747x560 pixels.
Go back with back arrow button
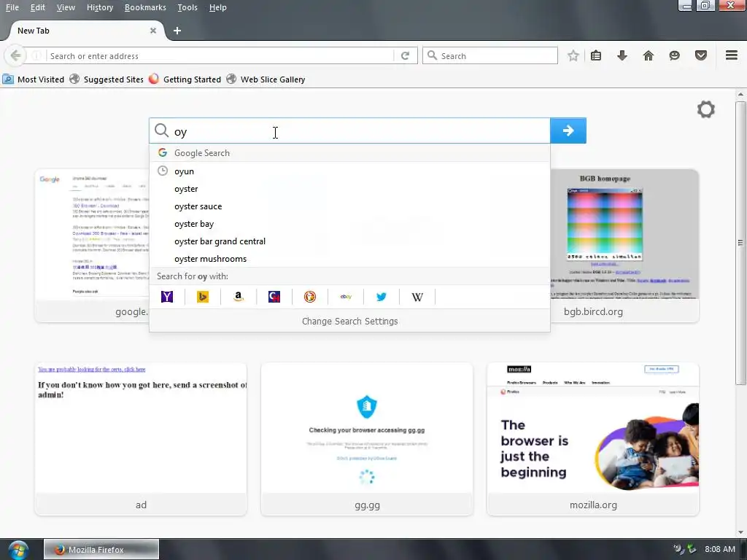pyautogui.click(x=15, y=55)
